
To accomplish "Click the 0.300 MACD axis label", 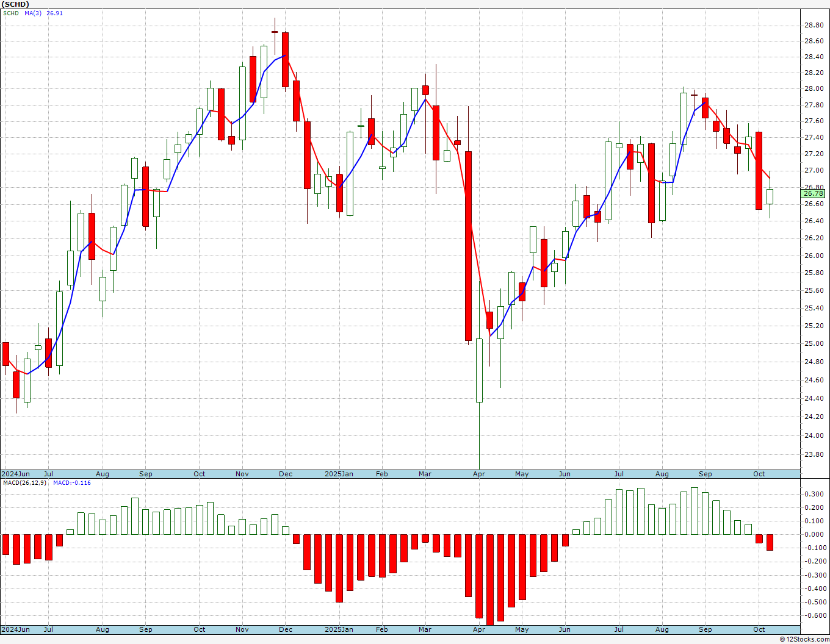I will point(814,495).
